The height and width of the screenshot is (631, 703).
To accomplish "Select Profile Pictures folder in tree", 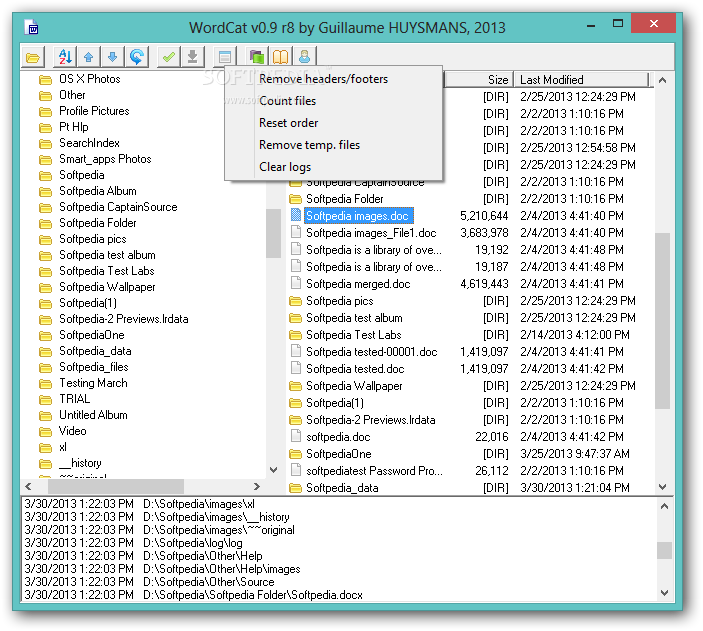I will click(x=94, y=111).
